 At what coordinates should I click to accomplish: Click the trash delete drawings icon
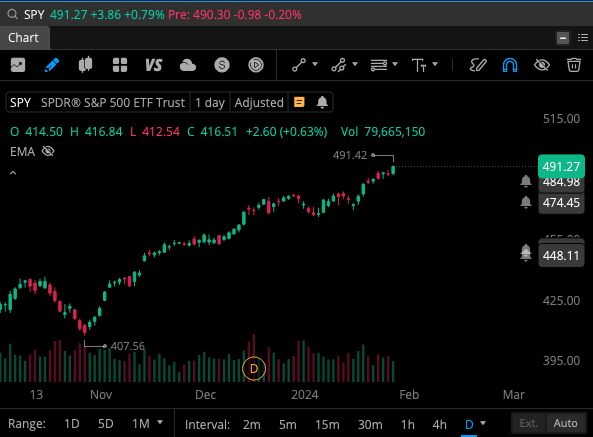coord(574,65)
